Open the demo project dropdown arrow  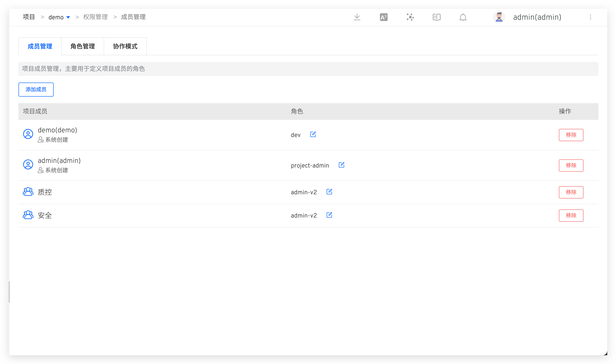68,17
